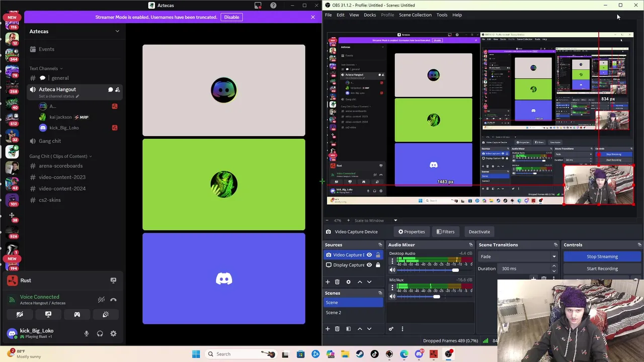Open Properties for Video Capture Device
Screen dimensions: 644x362
point(412,232)
